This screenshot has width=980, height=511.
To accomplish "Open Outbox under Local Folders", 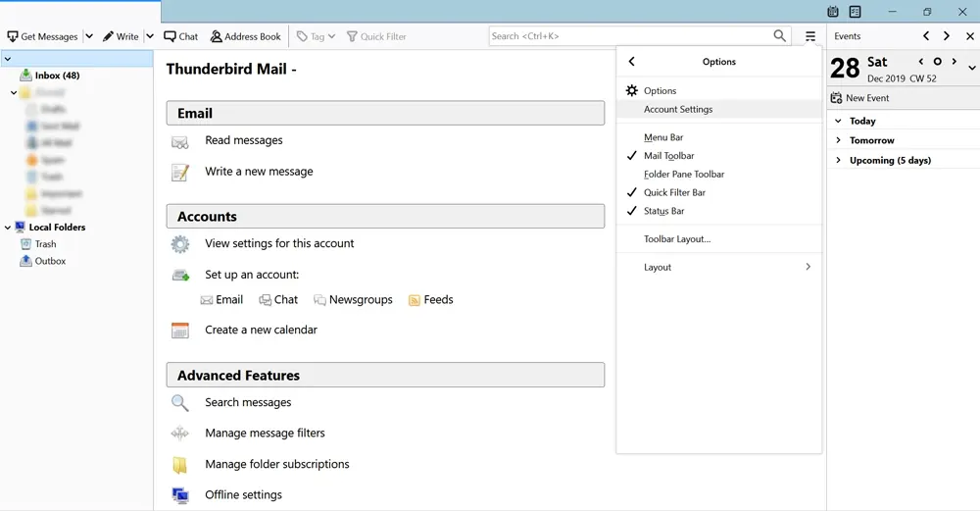I will [50, 261].
